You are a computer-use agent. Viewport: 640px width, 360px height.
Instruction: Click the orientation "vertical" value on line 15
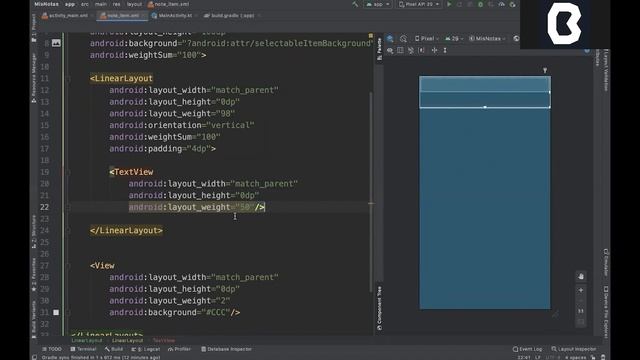(231, 125)
